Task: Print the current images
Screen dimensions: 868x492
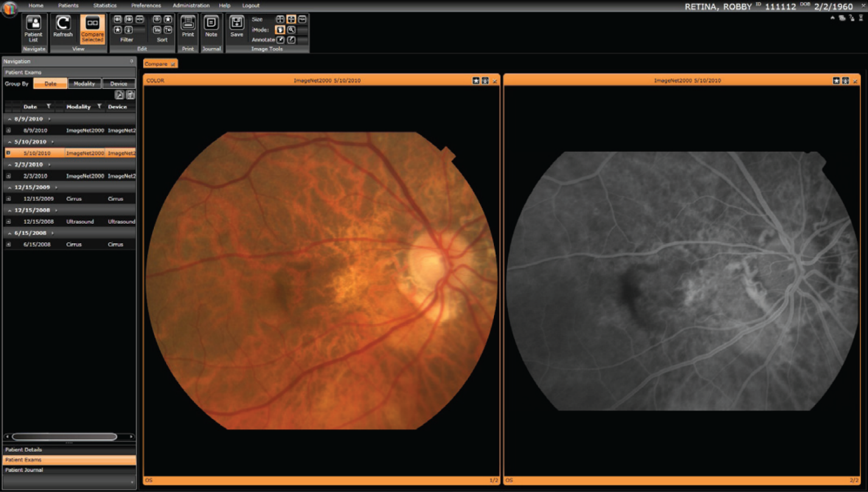Action: click(x=188, y=27)
